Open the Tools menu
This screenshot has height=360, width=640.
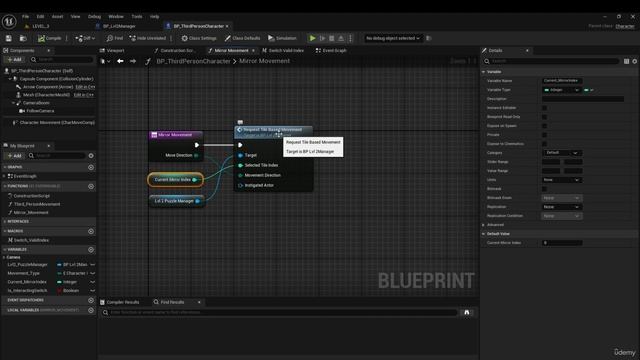pyautogui.click(x=137, y=16)
